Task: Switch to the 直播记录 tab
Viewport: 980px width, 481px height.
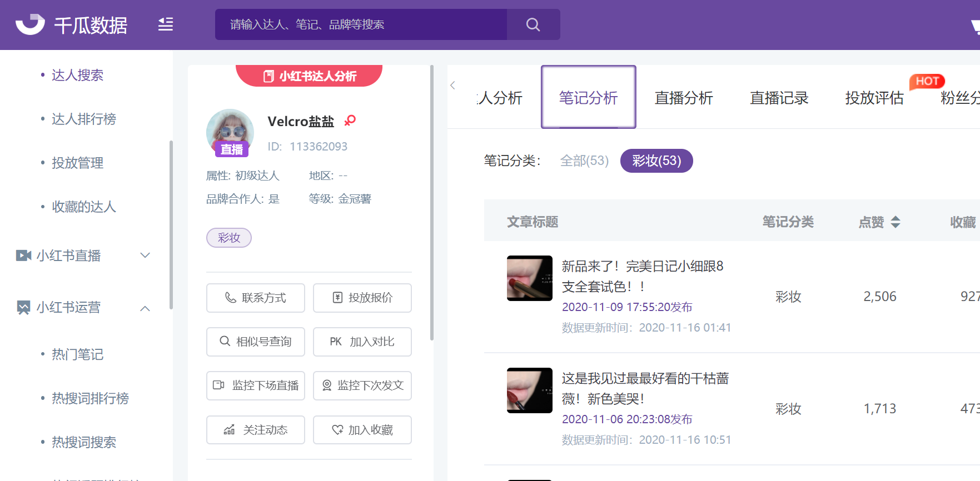Action: tap(779, 98)
